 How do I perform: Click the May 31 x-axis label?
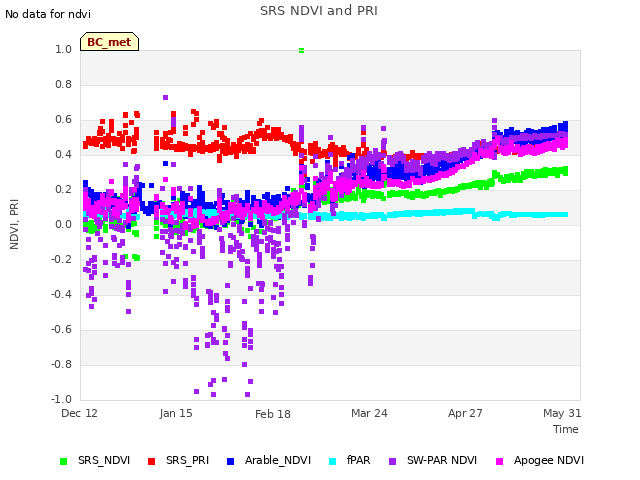point(562,413)
